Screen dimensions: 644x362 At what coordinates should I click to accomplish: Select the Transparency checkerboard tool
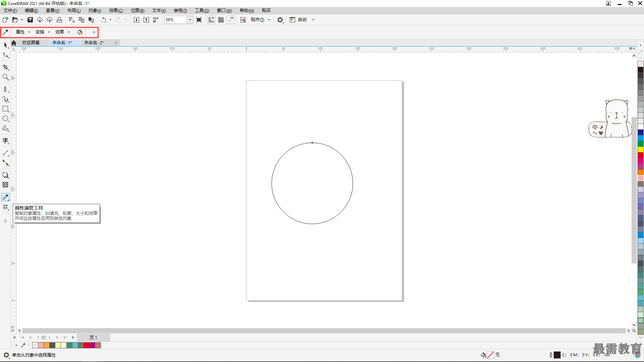[5, 185]
